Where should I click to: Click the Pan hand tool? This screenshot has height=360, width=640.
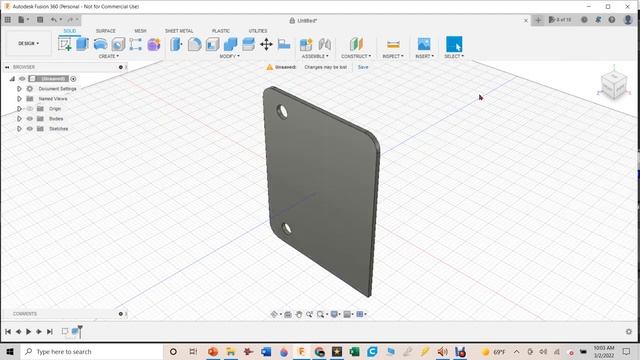(x=299, y=314)
